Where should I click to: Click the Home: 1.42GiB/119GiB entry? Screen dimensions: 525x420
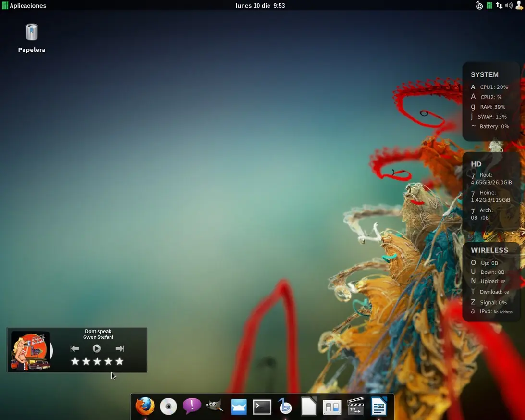490,196
